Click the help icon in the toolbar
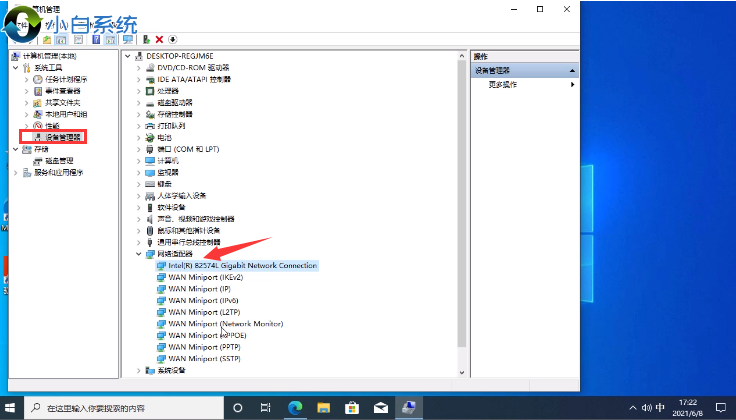Viewport: 736px width, 420px height. [96, 39]
